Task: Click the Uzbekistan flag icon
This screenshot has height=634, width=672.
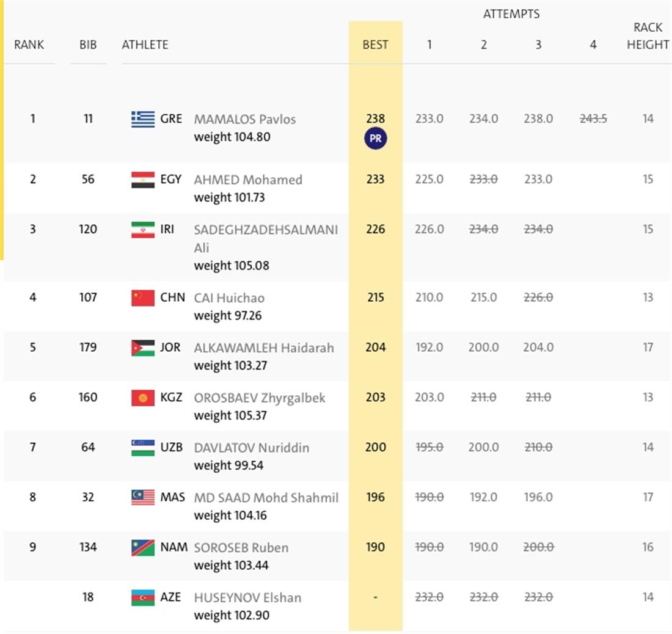Action: 142,448
